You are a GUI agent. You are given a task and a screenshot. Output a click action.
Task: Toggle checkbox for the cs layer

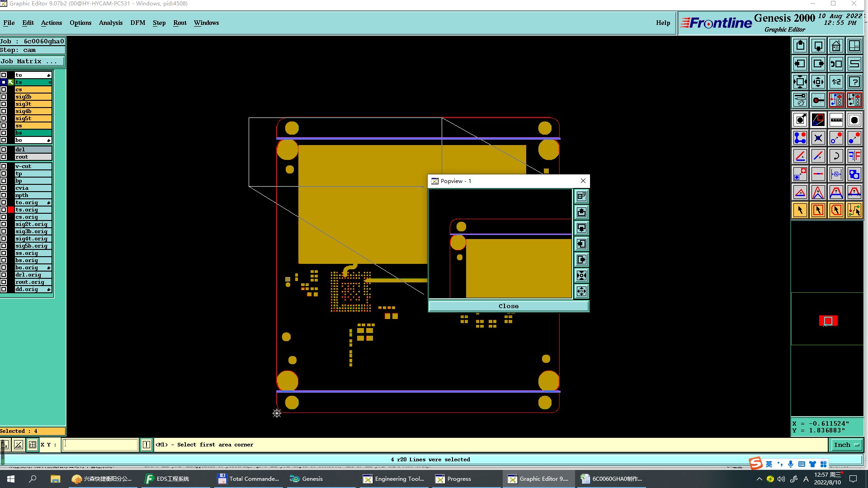(x=4, y=89)
